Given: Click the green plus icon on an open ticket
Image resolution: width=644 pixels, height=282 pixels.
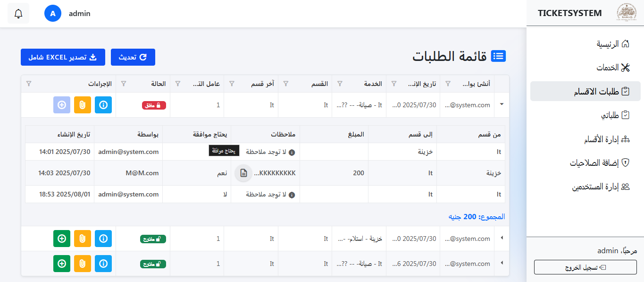Looking at the screenshot, I should (x=62, y=239).
